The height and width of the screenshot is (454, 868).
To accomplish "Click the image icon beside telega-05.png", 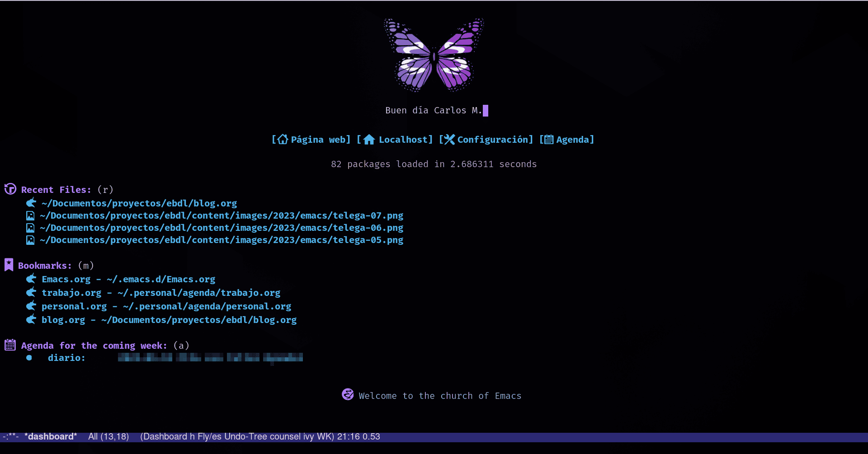I will tap(30, 240).
